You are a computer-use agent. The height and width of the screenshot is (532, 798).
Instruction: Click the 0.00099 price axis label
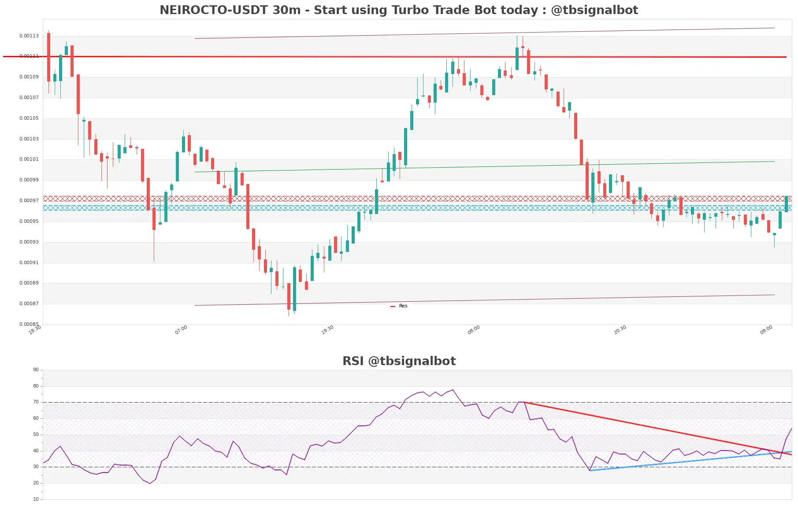pyautogui.click(x=29, y=180)
